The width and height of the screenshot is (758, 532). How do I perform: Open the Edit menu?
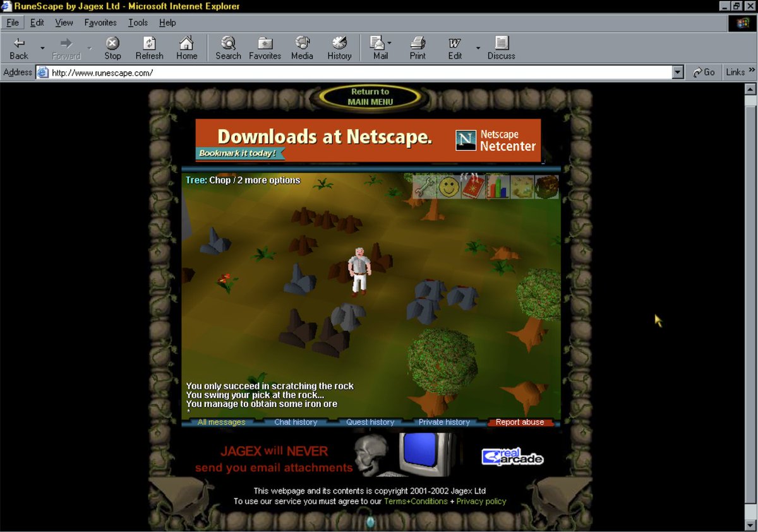(37, 23)
